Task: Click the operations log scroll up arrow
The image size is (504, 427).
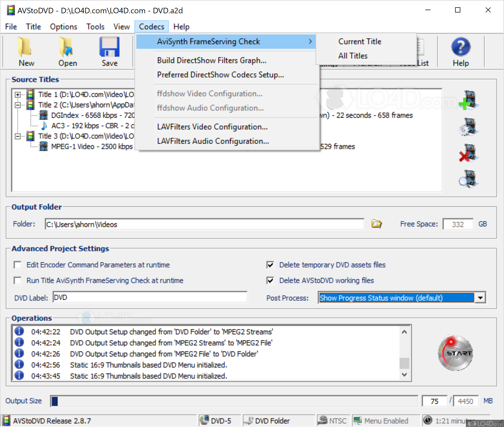Action: click(x=404, y=332)
